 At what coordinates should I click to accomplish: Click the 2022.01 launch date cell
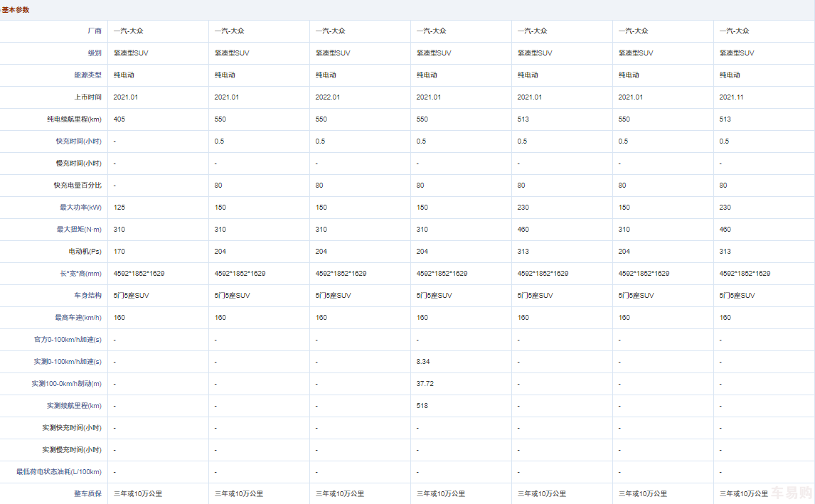327,97
